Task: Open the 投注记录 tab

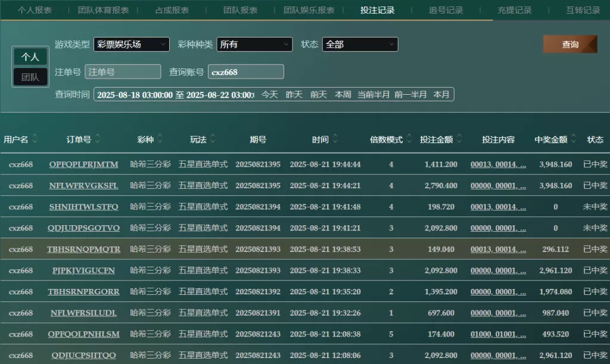Action: click(377, 10)
